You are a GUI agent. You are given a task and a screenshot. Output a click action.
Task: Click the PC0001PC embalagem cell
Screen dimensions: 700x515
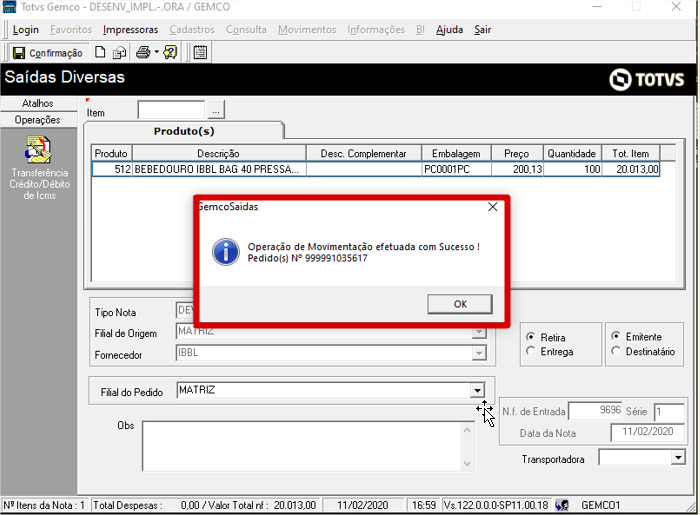[x=456, y=170]
